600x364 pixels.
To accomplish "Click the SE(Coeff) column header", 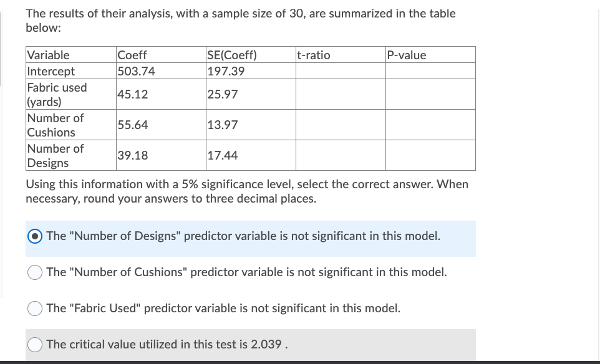I will [231, 55].
